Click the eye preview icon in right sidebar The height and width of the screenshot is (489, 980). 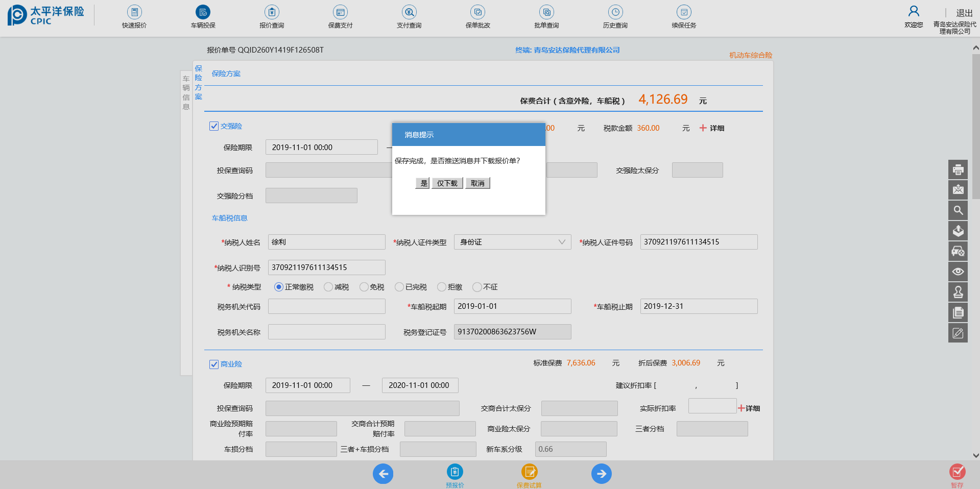(x=958, y=272)
